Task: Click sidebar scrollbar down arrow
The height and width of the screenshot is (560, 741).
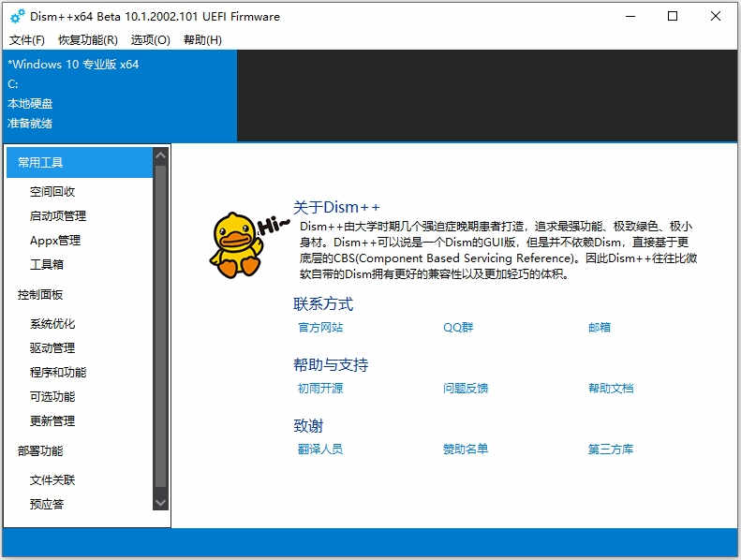Action: (161, 502)
